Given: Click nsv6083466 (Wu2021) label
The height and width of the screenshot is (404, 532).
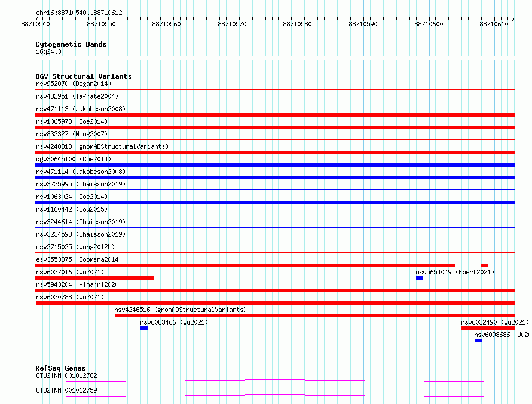Looking at the screenshot, I should [174, 322].
